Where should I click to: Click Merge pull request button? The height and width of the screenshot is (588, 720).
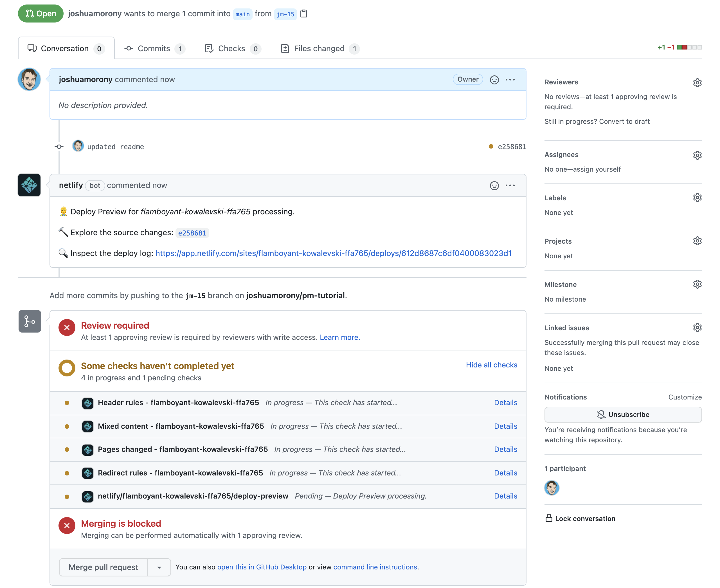(x=103, y=567)
